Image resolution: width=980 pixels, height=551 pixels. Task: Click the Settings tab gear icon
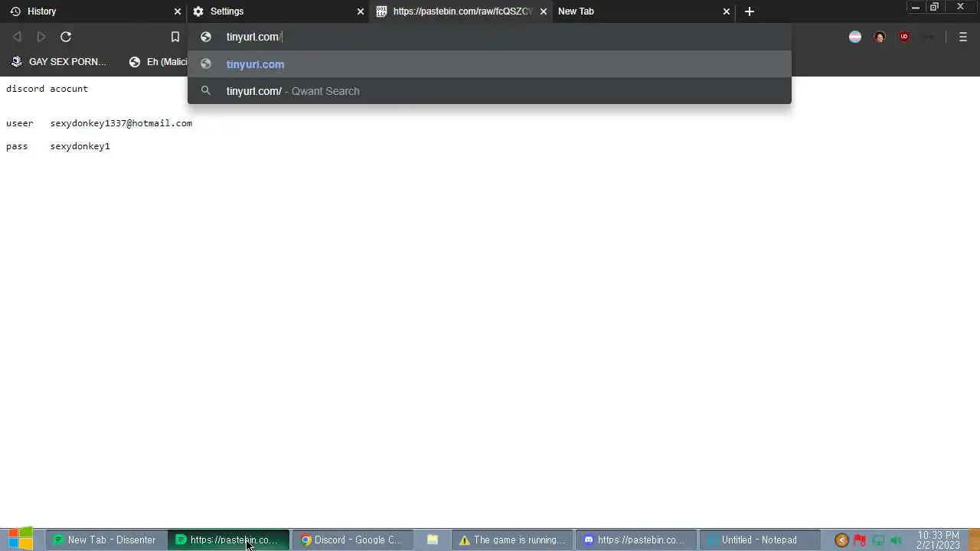[x=198, y=11]
